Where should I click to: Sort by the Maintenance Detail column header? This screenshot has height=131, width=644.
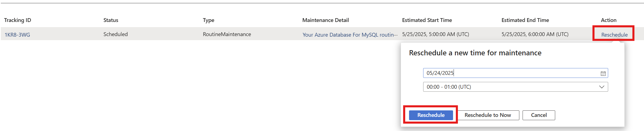click(x=326, y=20)
